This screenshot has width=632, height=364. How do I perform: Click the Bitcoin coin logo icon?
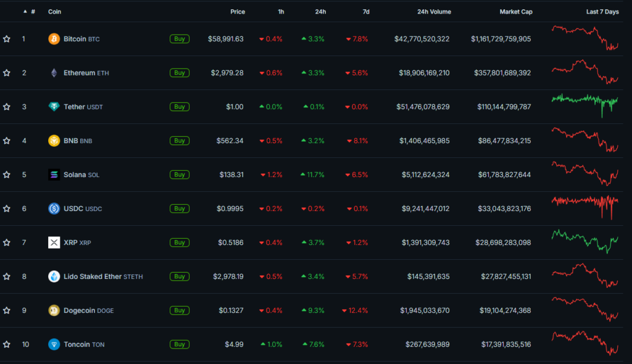coord(54,39)
